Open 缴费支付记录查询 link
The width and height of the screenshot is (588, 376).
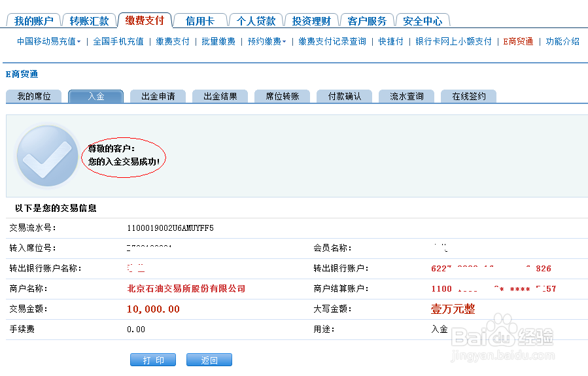[332, 41]
